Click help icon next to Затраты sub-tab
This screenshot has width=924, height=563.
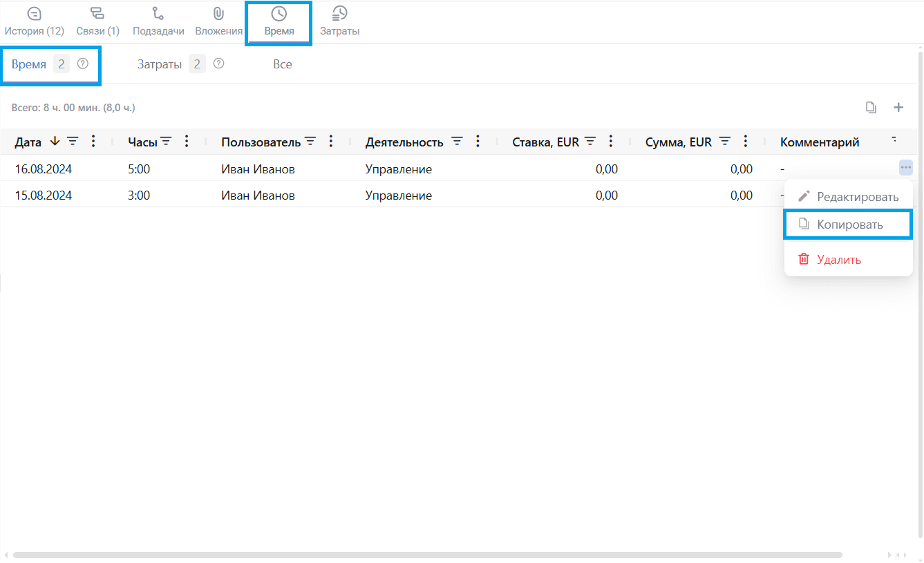218,64
